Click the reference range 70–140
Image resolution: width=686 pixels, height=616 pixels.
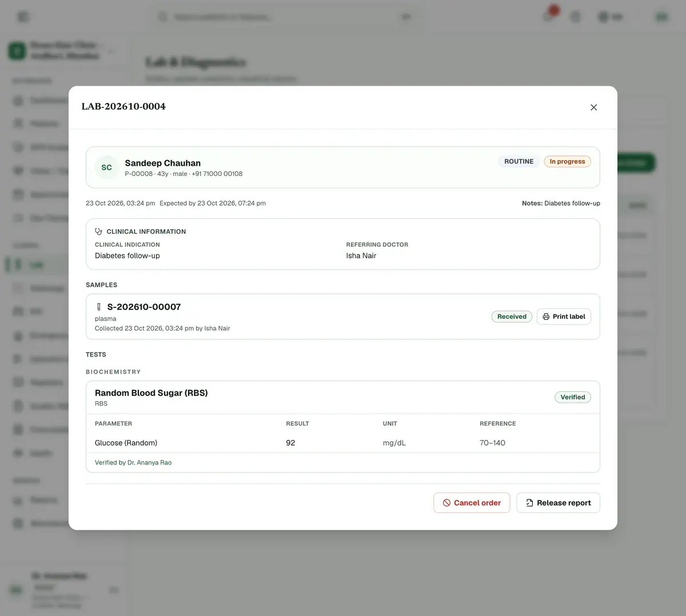coord(492,443)
